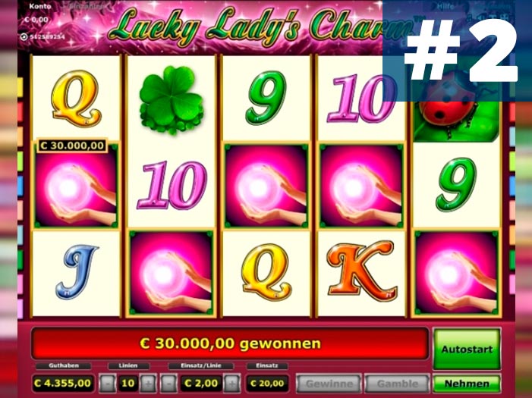The height and width of the screenshot is (398, 532).
Task: Click the crystal ball with 30.000,00 label
Action: pos(76,186)
